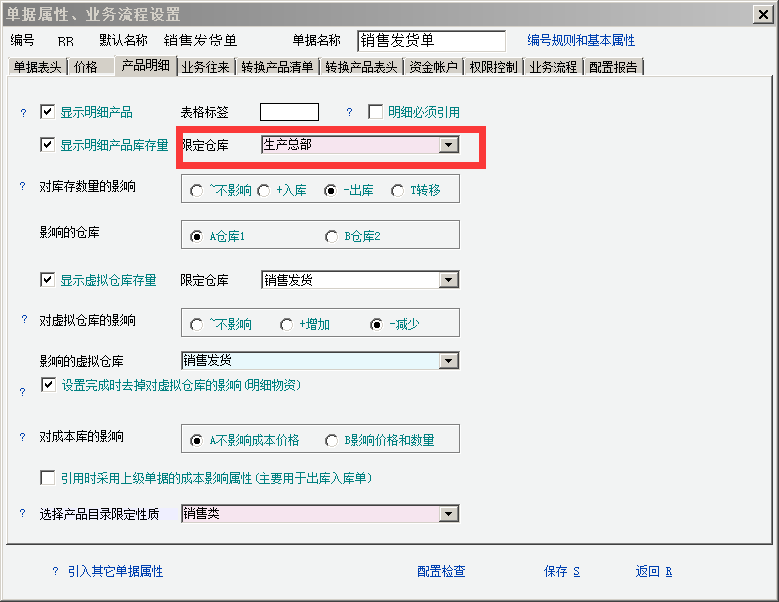This screenshot has width=779, height=602.
Task: Click the help icon beside 显示明细产品
Action: pyautogui.click(x=23, y=113)
